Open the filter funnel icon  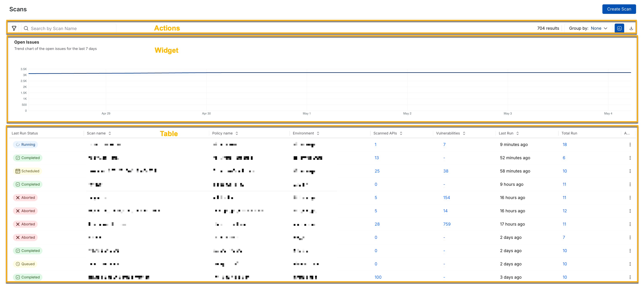pos(14,28)
